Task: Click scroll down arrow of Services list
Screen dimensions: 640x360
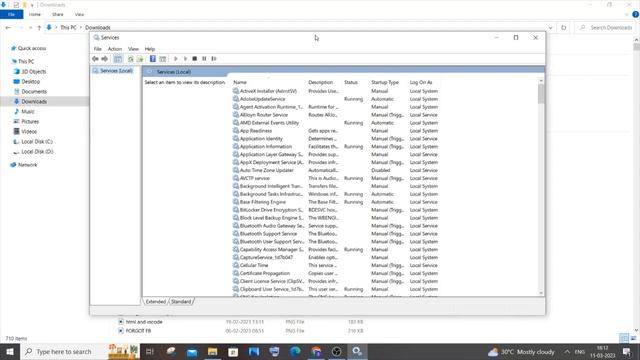Action: click(541, 293)
